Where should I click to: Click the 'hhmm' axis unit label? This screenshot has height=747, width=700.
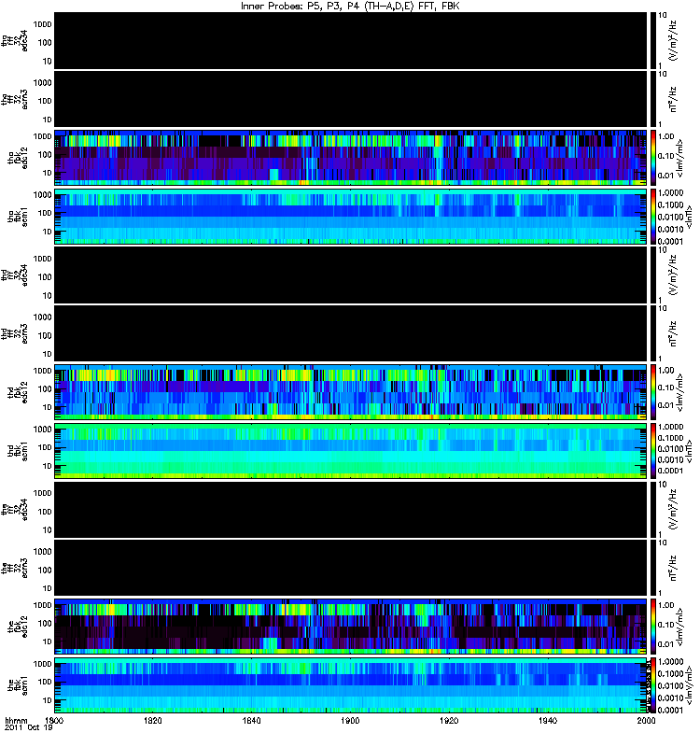(x=16, y=721)
